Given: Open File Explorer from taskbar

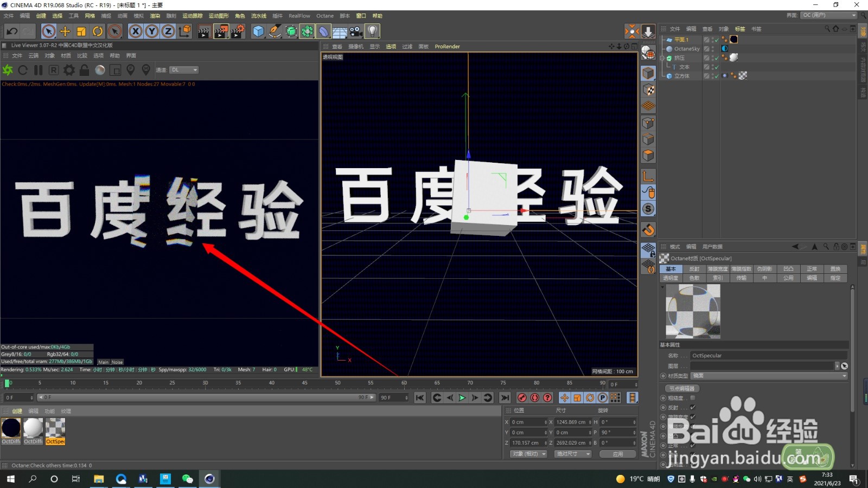Looking at the screenshot, I should (99, 479).
